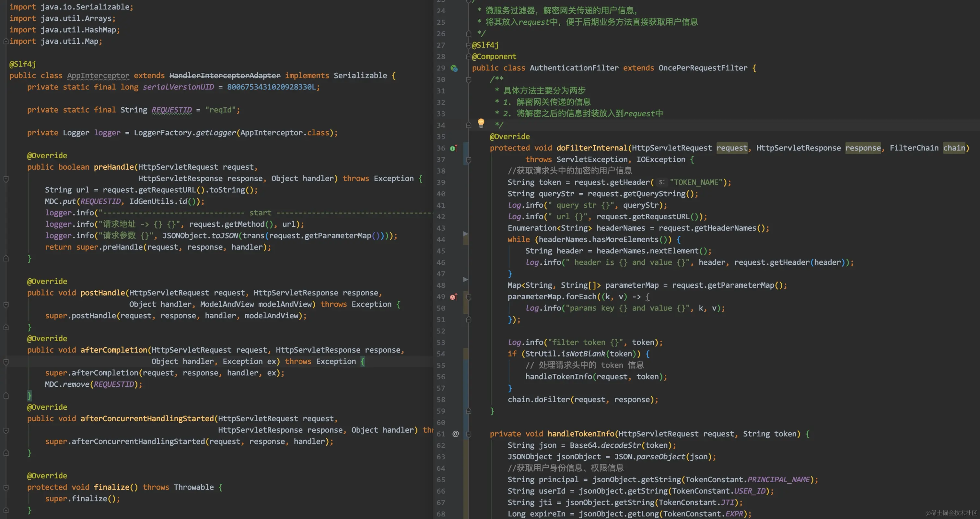Collapse the handleTokenInfo method fold marker
Image resolution: width=980 pixels, height=519 pixels.
[x=469, y=434]
